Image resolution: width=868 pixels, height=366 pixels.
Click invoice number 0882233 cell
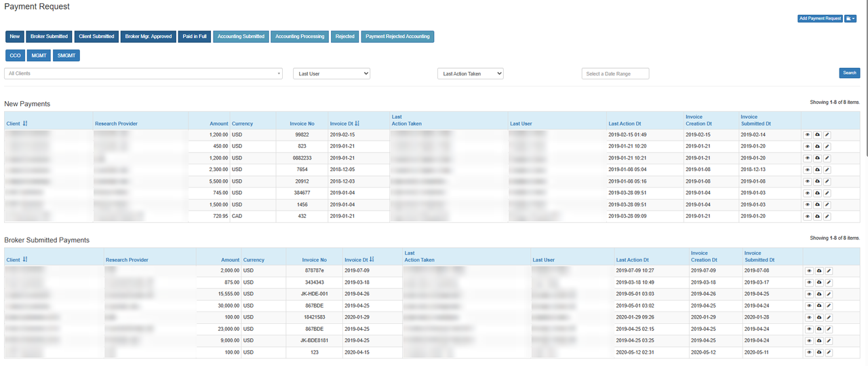click(x=302, y=158)
